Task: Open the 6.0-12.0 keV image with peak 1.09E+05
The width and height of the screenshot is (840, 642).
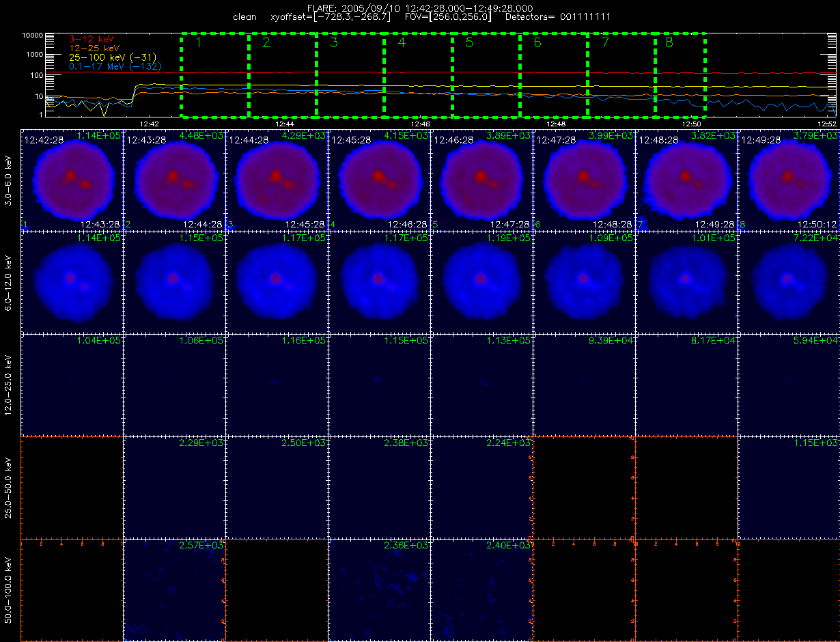Action: [584, 283]
